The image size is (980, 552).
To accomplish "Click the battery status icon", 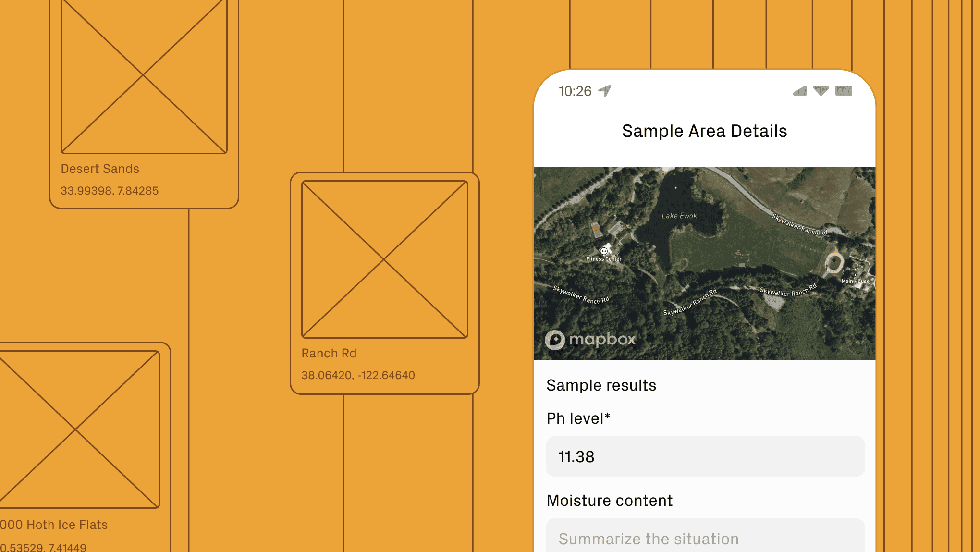I will point(844,91).
